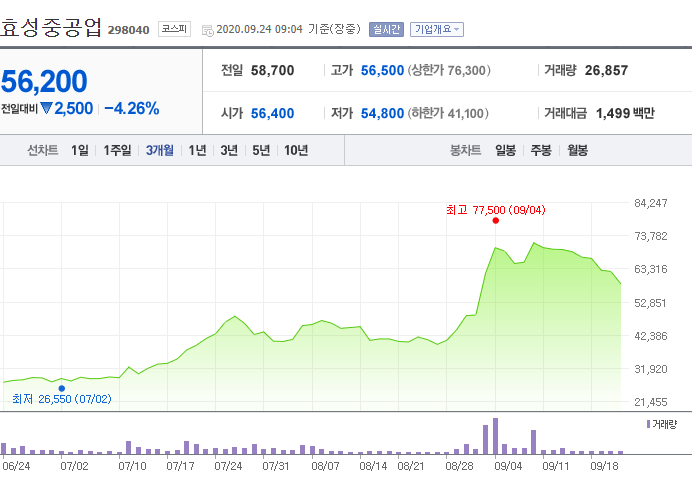The height and width of the screenshot is (485, 692).
Task: Click the 봉차트 label
Action: tap(466, 150)
